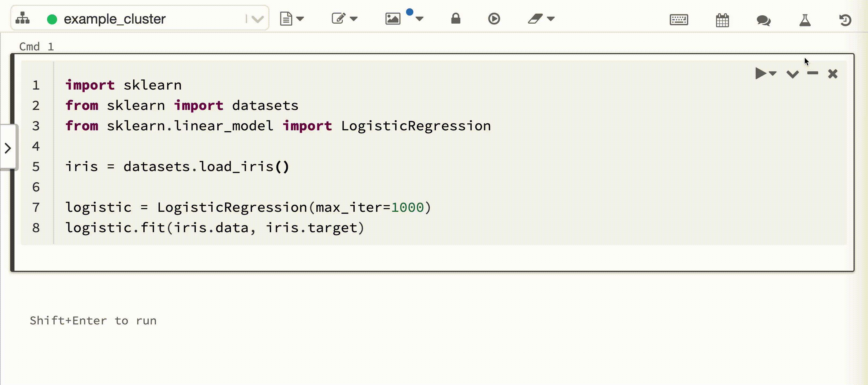Click the schedule/calendar icon

click(x=722, y=19)
